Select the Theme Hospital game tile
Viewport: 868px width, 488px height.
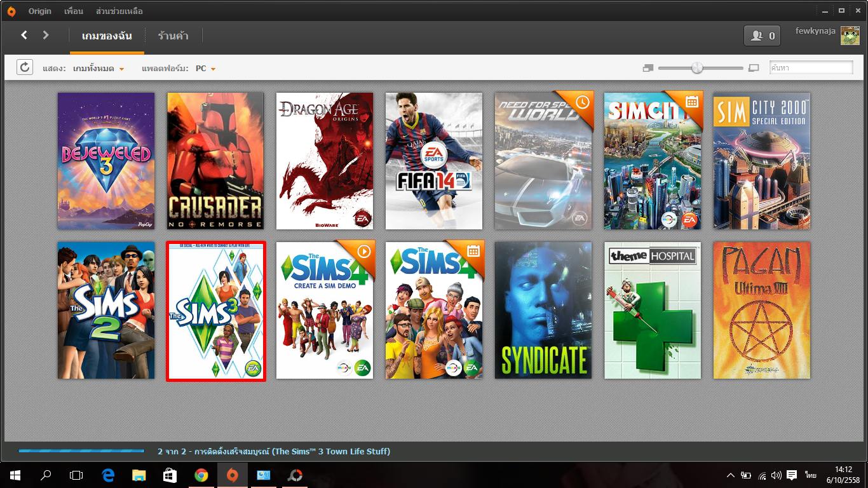coord(653,310)
